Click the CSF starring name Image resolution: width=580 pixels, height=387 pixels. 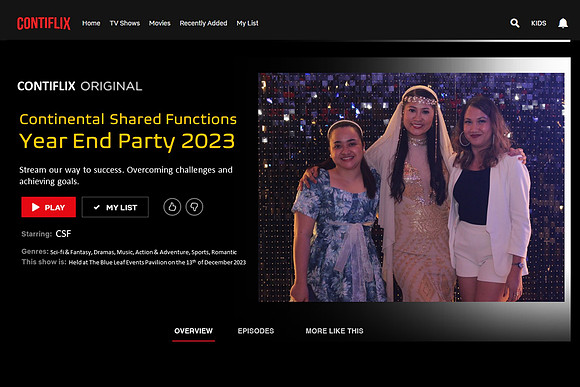(63, 233)
